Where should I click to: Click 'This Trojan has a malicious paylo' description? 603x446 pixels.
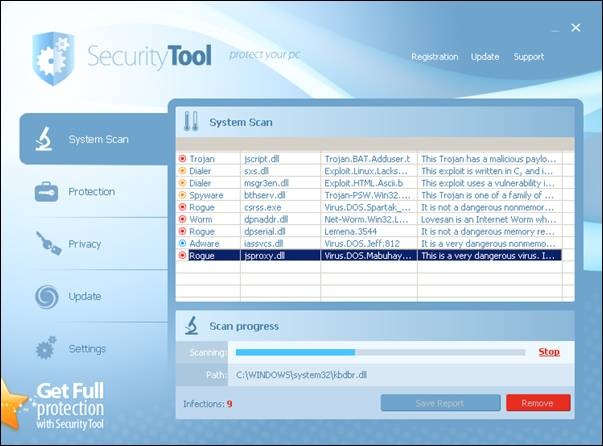(488, 159)
